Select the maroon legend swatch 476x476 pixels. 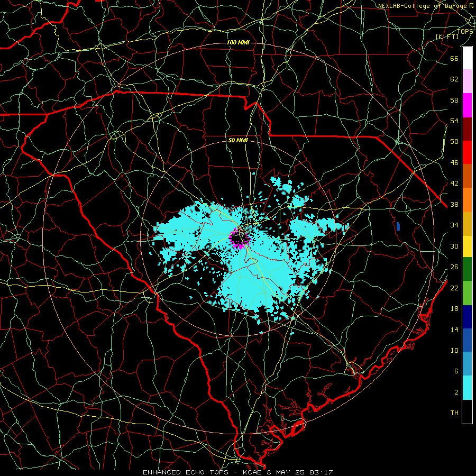coord(467,129)
